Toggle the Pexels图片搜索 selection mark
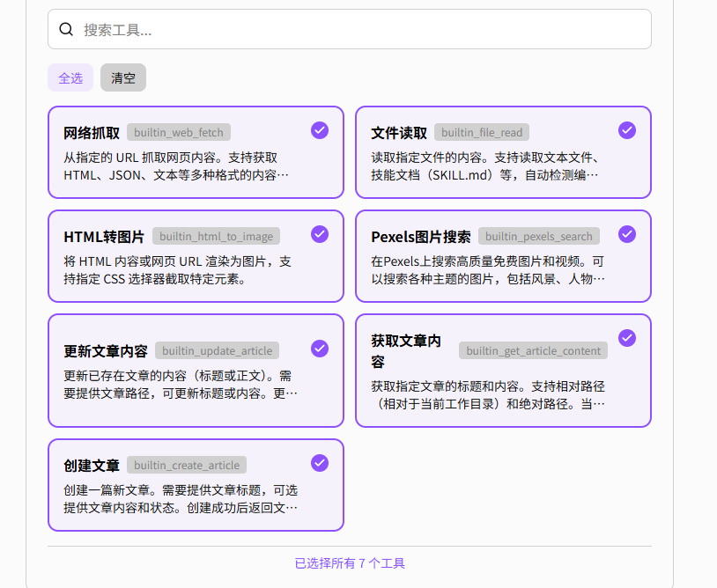This screenshot has height=588, width=717. [x=626, y=233]
